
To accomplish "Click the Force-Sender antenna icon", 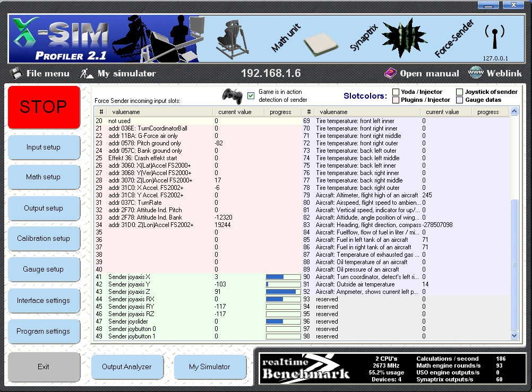I will (495, 37).
